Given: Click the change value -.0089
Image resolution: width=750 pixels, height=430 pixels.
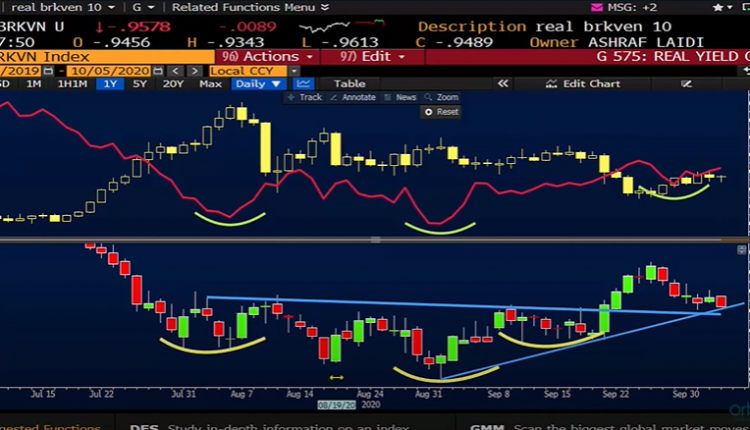Looking at the screenshot, I should 248,26.
